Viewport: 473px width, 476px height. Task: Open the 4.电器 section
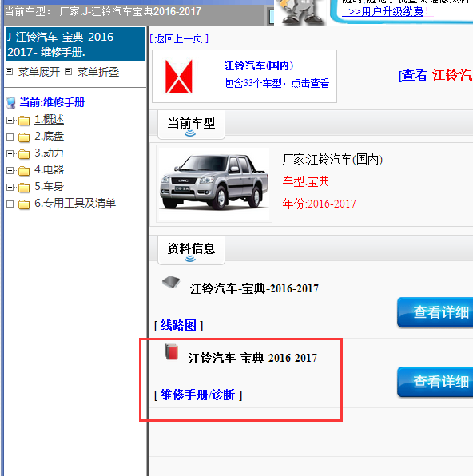49,169
